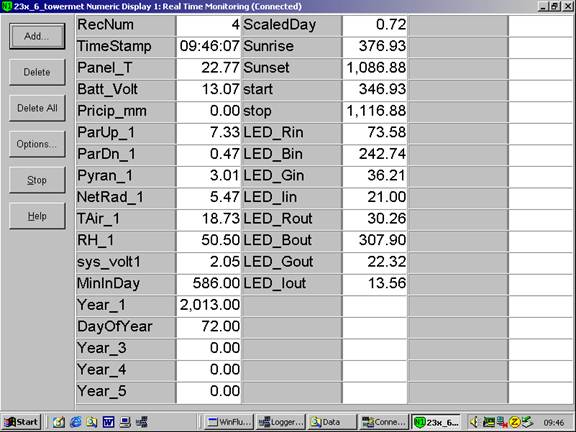Select the LED_Bout value 307.90

(x=375, y=241)
